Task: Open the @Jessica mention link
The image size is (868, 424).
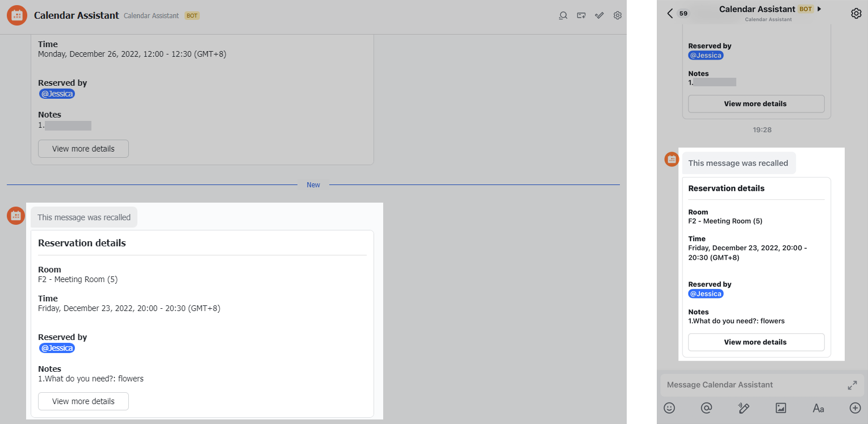Action: [x=57, y=348]
